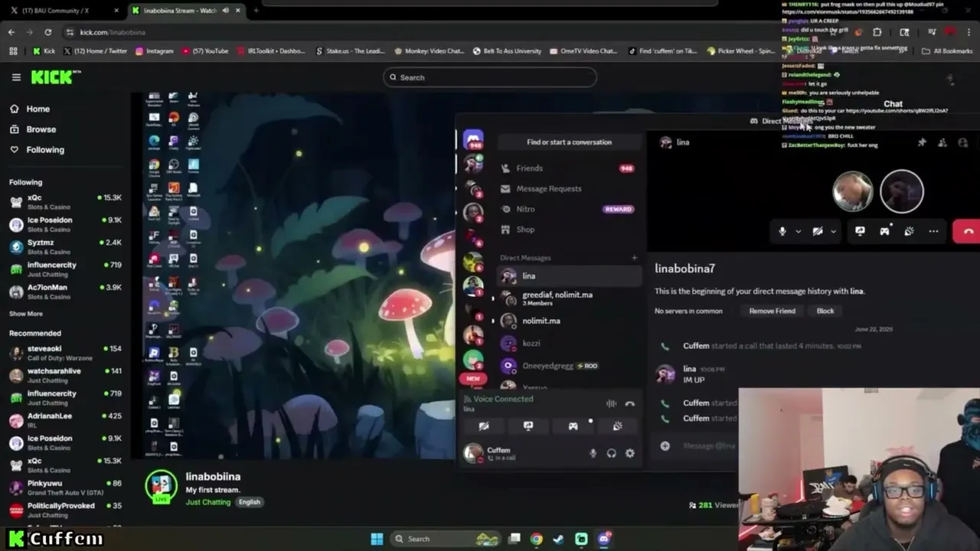Open the soundboard in the call controls
The height and width of the screenshot is (551, 980).
909,231
